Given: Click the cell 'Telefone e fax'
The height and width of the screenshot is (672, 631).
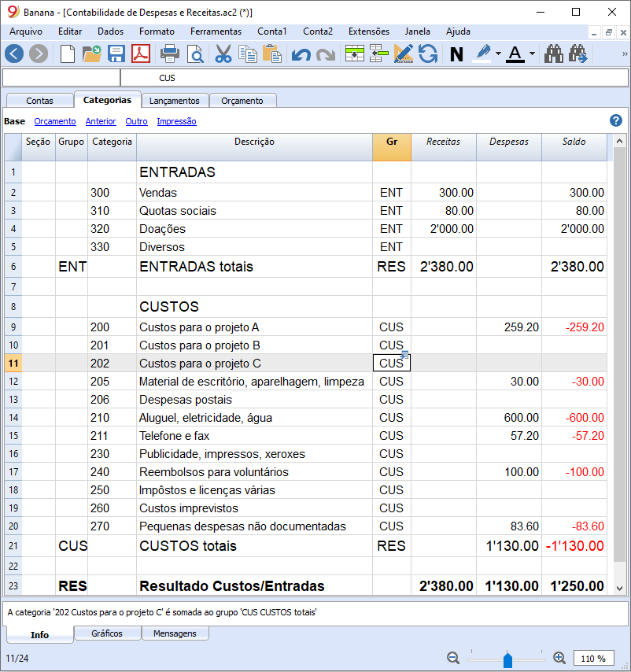Looking at the screenshot, I should pyautogui.click(x=254, y=435).
